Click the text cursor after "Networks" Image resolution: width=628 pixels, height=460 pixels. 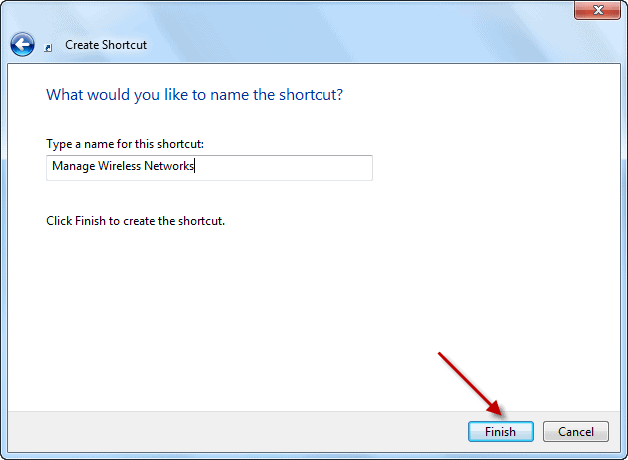click(x=196, y=167)
